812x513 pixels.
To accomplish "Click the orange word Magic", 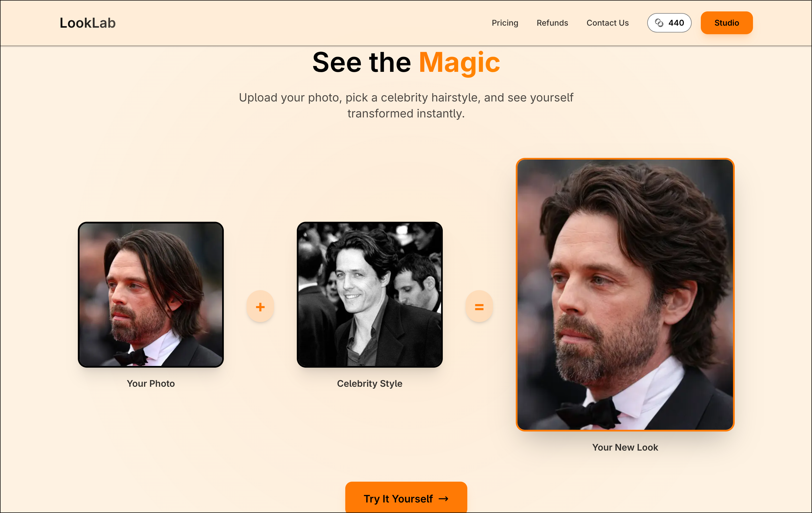I will (x=459, y=62).
